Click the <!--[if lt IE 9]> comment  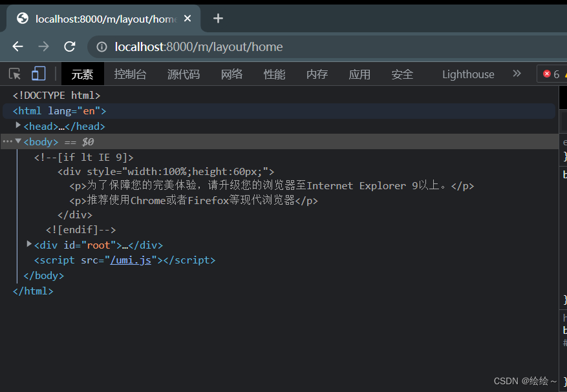pos(84,158)
